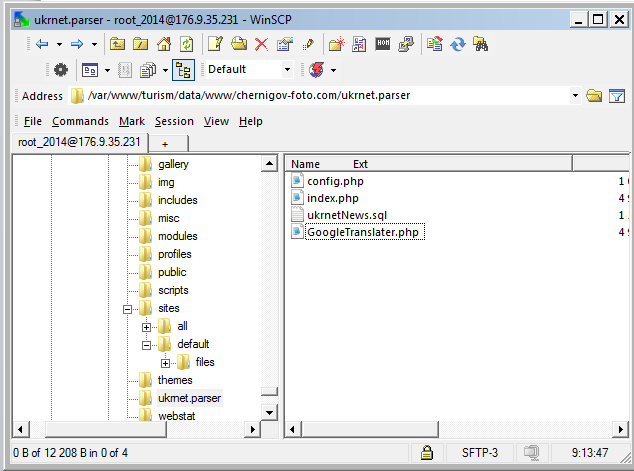The height and width of the screenshot is (471, 634).
Task: Click the transfer queue copies icon
Action: 148,70
